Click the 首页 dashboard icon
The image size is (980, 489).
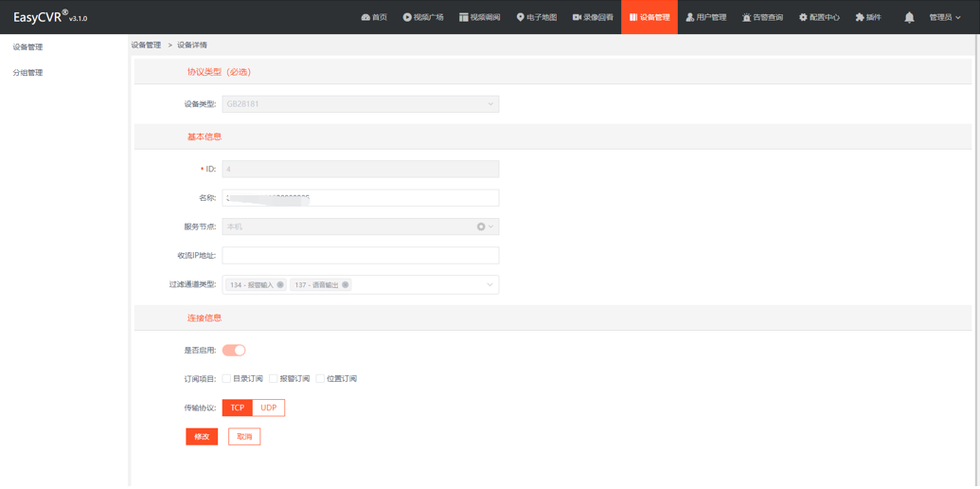click(365, 17)
